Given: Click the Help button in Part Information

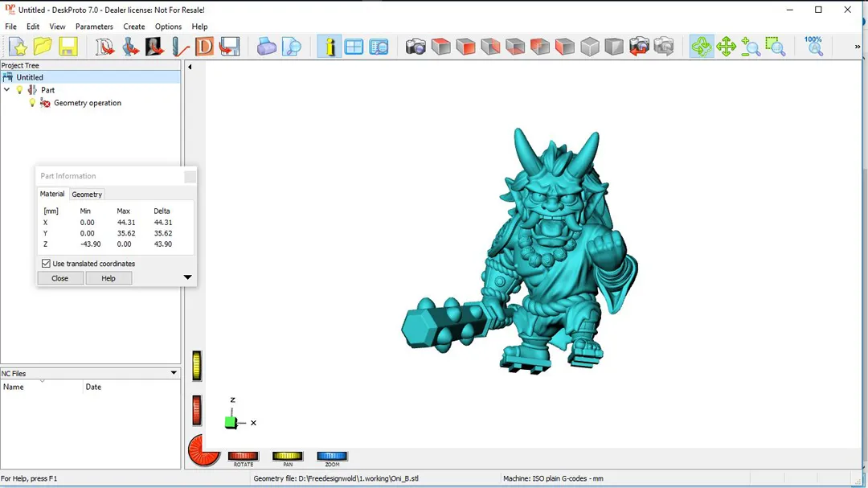Looking at the screenshot, I should point(108,278).
